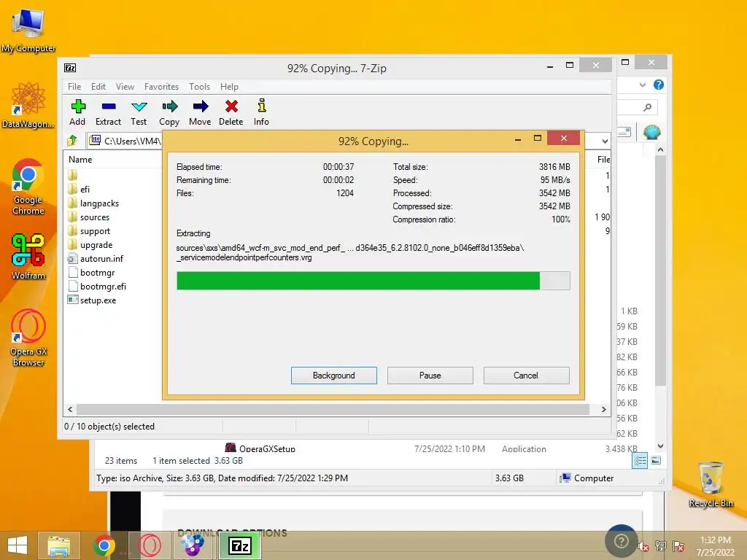Viewport: 747px width, 560px height.
Task: Click the horizontal scrollbar right arrow
Action: click(603, 410)
